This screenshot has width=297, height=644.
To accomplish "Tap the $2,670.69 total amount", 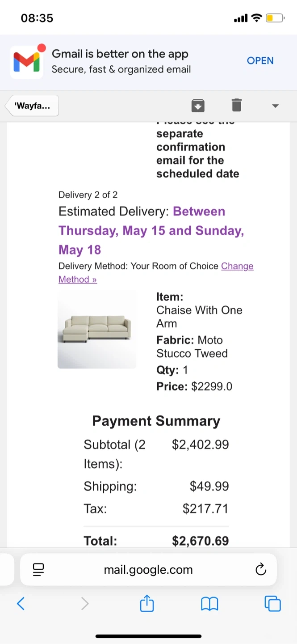I will (x=200, y=541).
